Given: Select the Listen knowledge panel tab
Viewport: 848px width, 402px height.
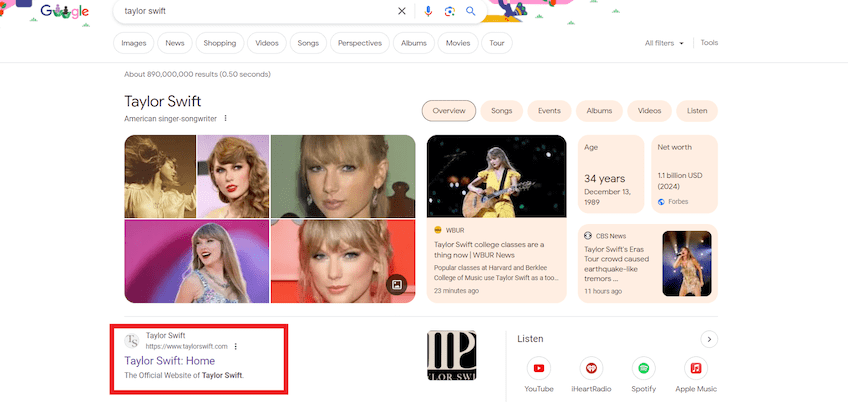Looking at the screenshot, I should [x=697, y=111].
